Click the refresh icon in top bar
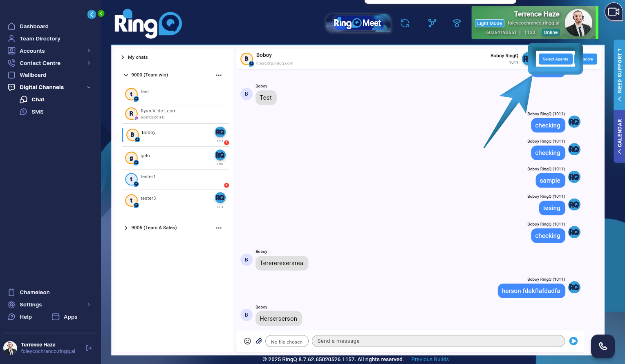 (405, 23)
